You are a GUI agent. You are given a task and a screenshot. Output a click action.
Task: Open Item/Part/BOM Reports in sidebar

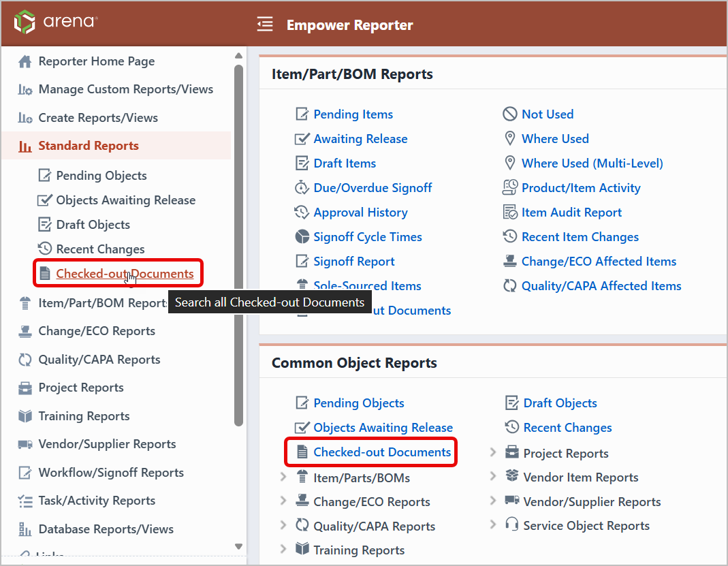(x=103, y=303)
